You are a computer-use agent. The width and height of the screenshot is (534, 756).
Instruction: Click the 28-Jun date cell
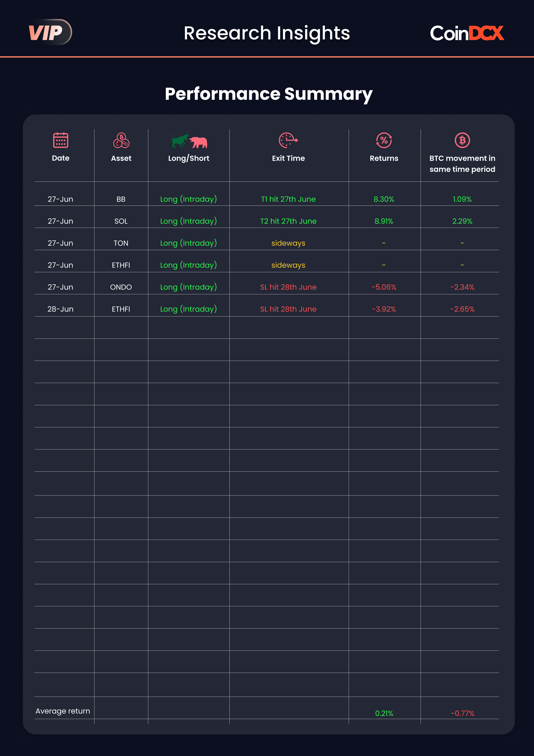tap(61, 309)
